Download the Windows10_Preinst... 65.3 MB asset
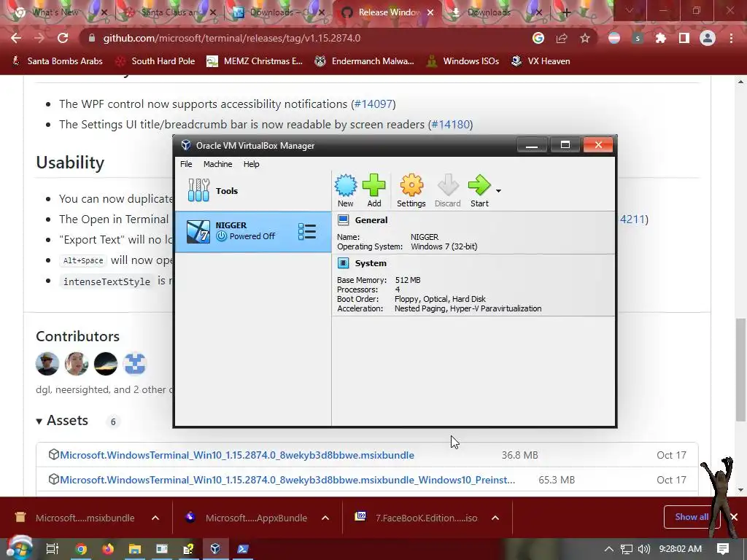 click(287, 480)
